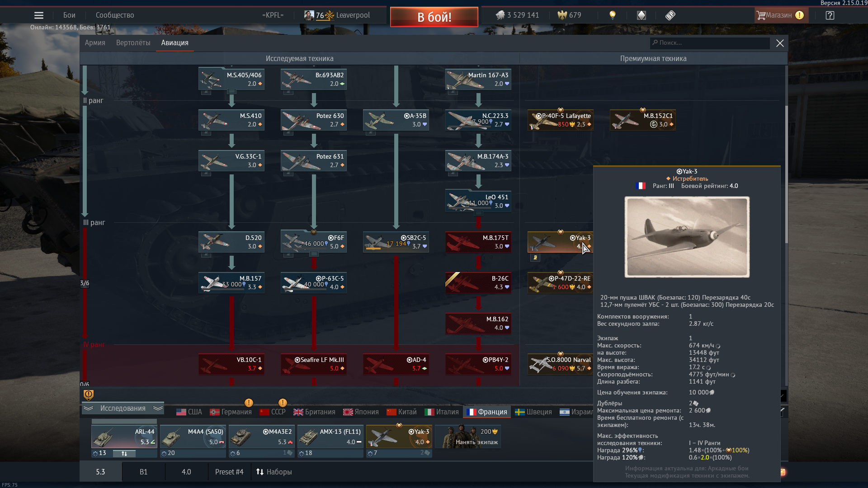The width and height of the screenshot is (868, 488).
Task: Select the locked M.B.175T card
Action: 478,242
